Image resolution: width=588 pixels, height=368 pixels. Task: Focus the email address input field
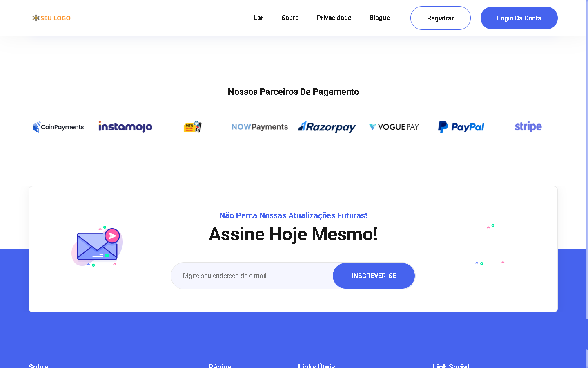252,276
